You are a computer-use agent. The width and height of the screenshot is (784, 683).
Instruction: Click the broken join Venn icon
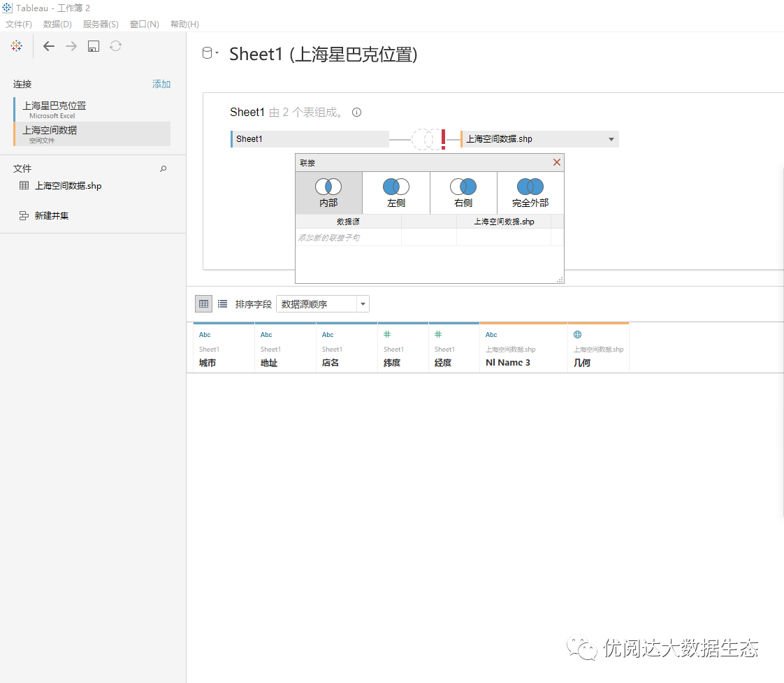pyautogui.click(x=425, y=139)
